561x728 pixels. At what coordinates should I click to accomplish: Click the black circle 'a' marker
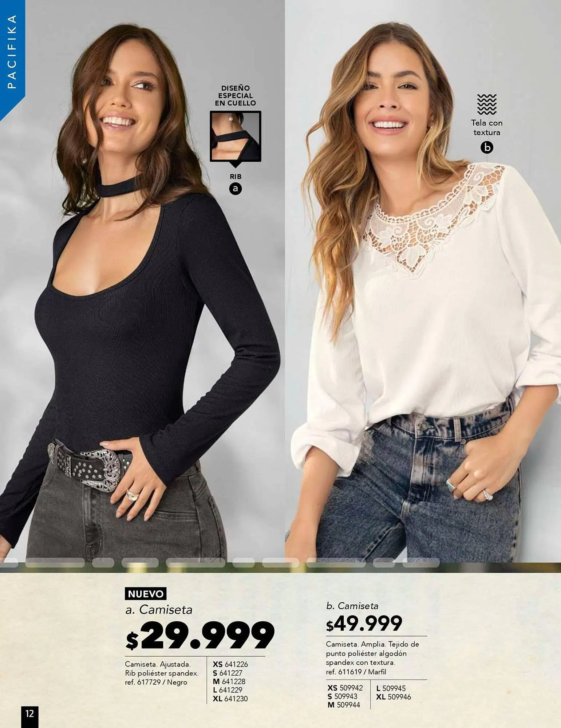236,189
